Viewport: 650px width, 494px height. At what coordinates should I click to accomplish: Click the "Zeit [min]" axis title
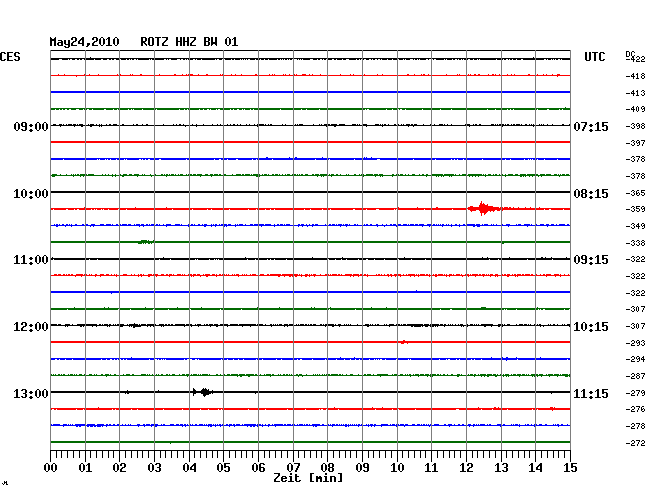308,478
